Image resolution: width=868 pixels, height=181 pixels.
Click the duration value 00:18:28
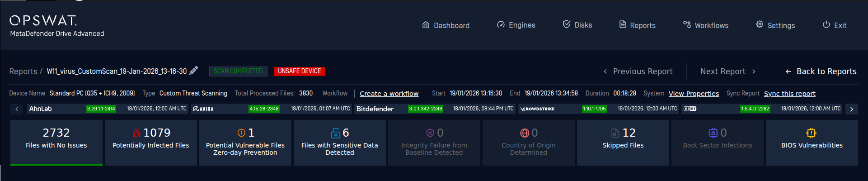point(624,93)
